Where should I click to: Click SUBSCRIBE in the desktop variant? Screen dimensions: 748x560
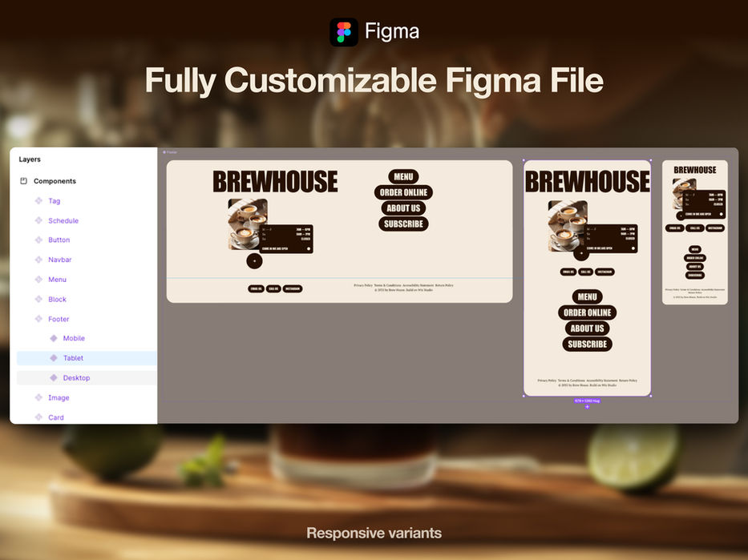[x=403, y=224]
